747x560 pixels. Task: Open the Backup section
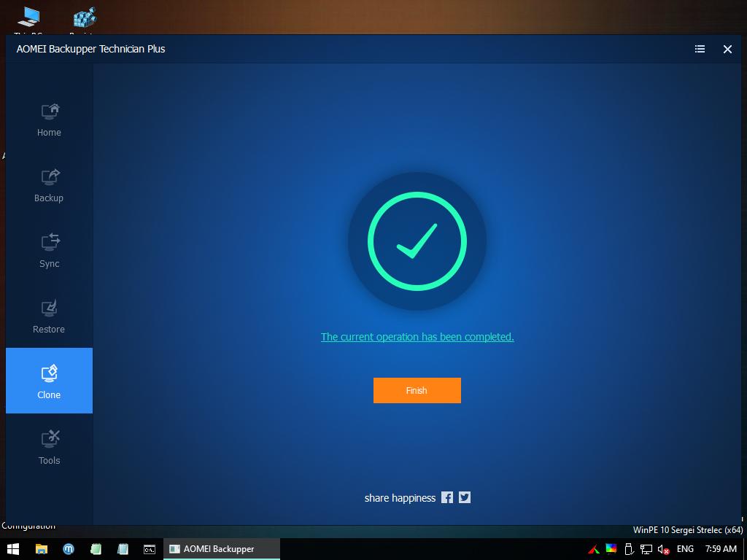pos(49,186)
